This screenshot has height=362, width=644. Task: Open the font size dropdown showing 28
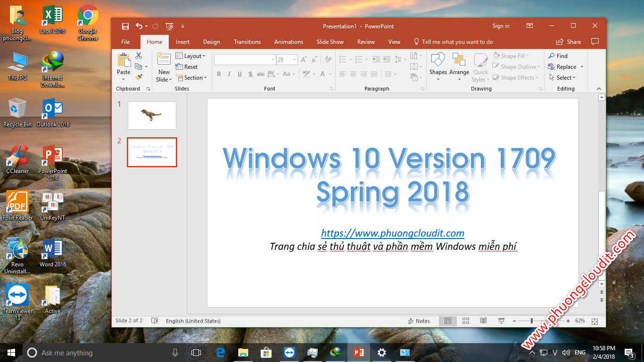295,60
